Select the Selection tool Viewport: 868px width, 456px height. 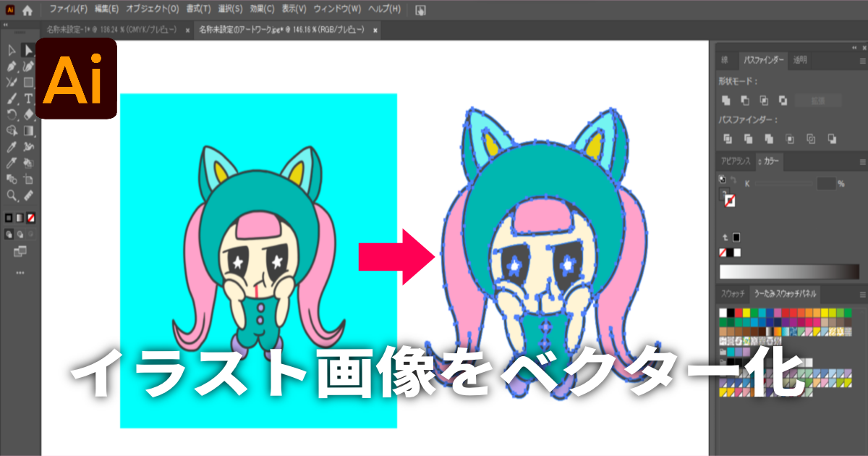click(27, 50)
